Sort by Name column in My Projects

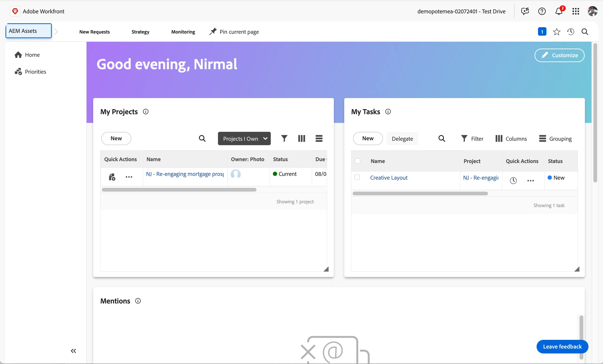[153, 159]
